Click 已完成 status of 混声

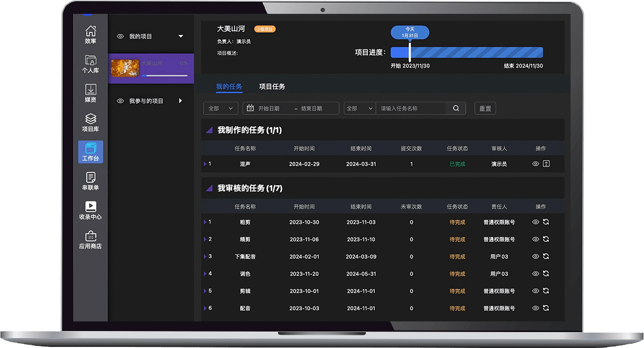457,164
